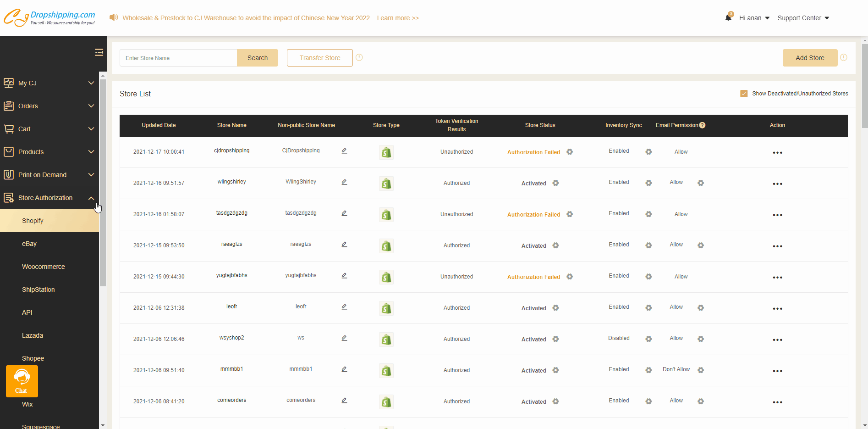Edit non-public name for cjdropshipping store

pos(344,151)
